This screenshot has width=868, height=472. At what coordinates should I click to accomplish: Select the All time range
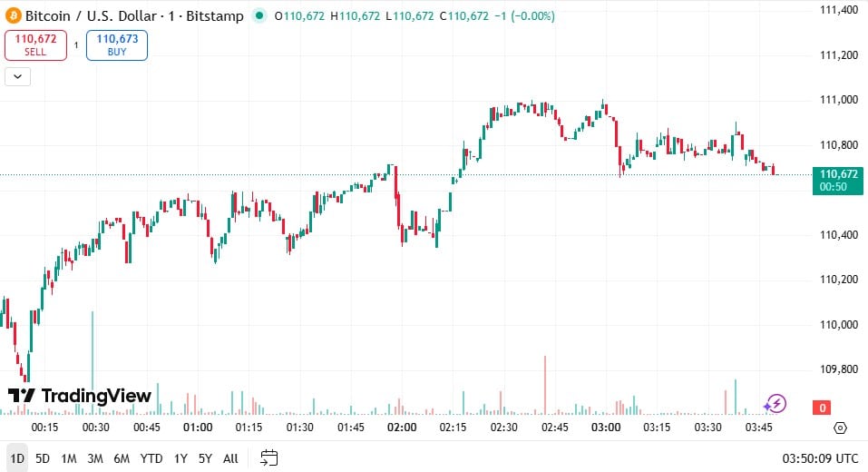[x=230, y=458]
